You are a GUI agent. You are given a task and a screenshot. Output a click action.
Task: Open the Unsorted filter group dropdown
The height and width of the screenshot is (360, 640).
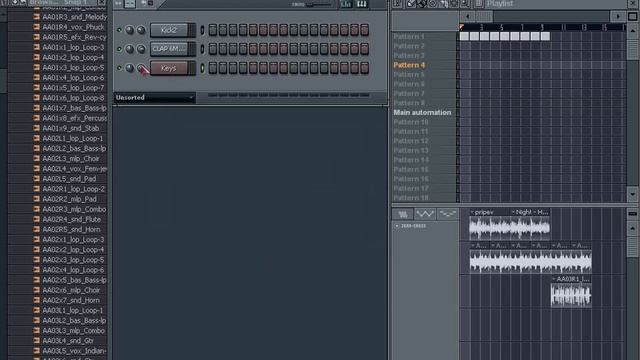coord(154,98)
